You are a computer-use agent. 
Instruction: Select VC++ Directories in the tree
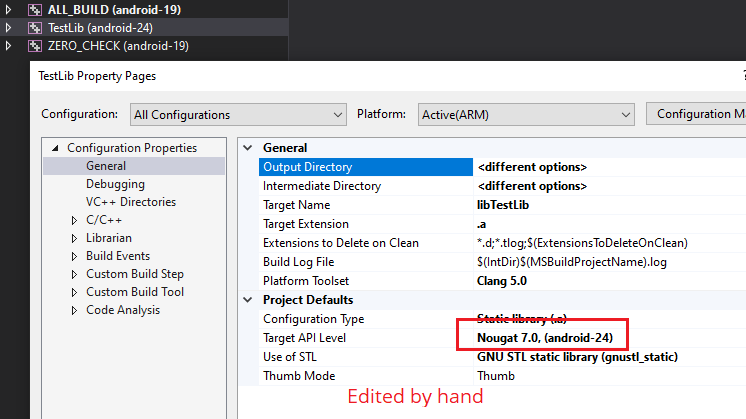point(129,202)
